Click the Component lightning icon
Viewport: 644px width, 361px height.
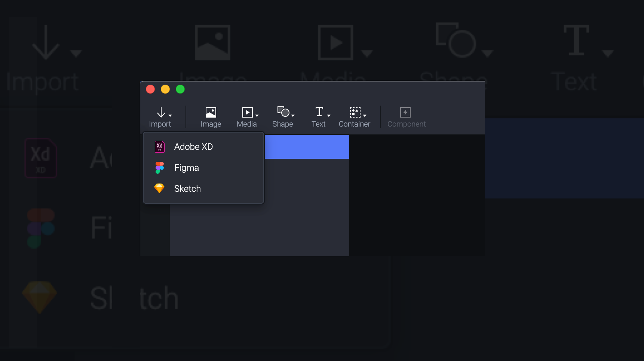(x=406, y=112)
